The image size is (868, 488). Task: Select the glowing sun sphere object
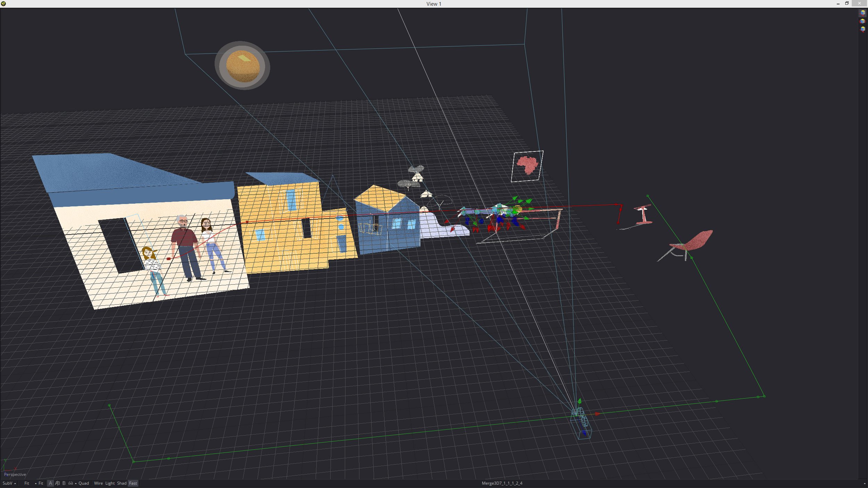(242, 66)
